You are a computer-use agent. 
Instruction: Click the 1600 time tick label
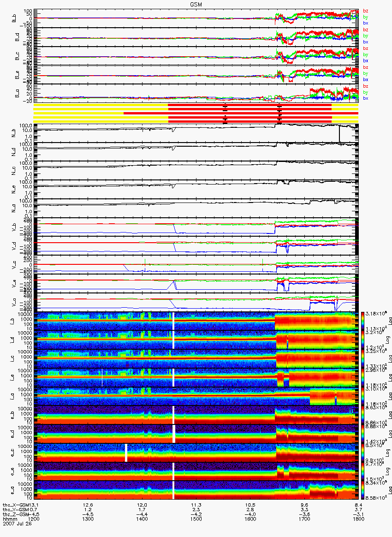click(250, 519)
